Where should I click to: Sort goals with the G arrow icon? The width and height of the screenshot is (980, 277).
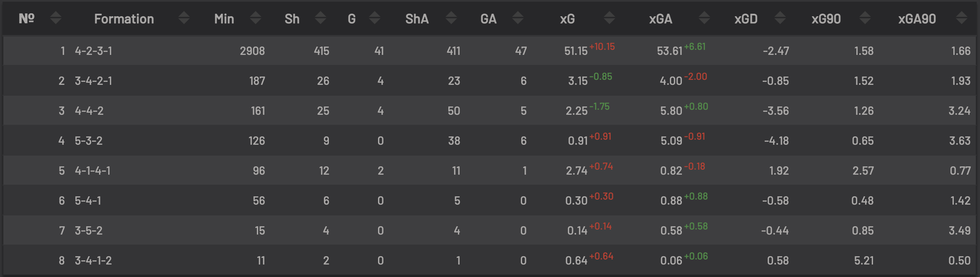[x=375, y=18]
